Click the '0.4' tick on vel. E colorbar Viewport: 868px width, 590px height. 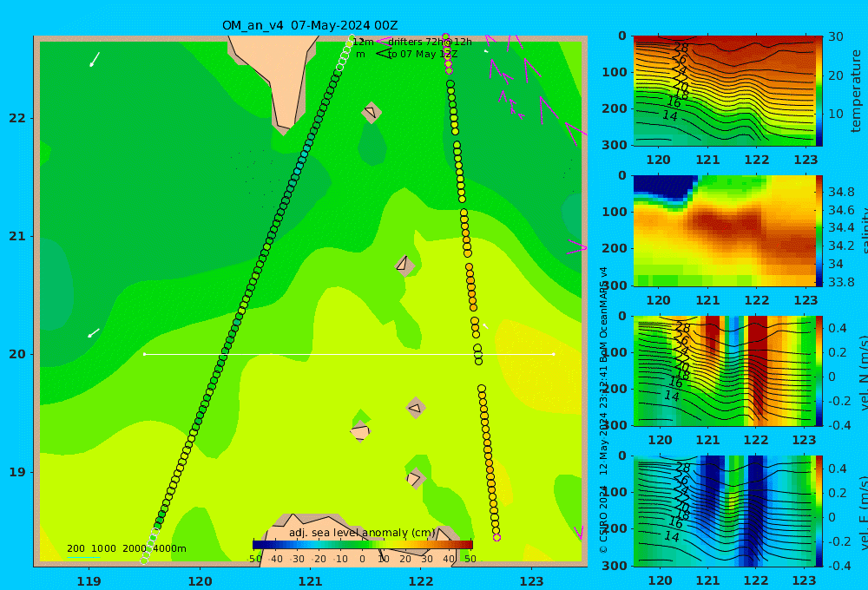838,469
